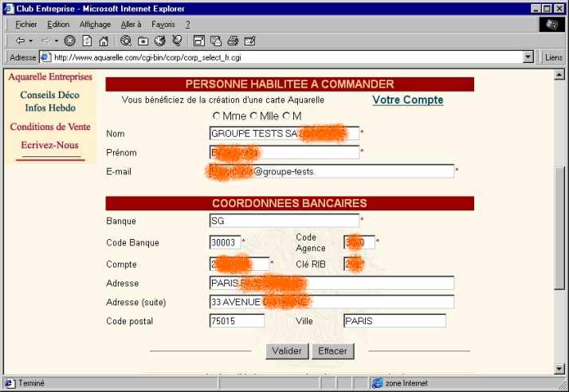Open the Votre Compte link
The width and height of the screenshot is (569, 392).
point(408,100)
